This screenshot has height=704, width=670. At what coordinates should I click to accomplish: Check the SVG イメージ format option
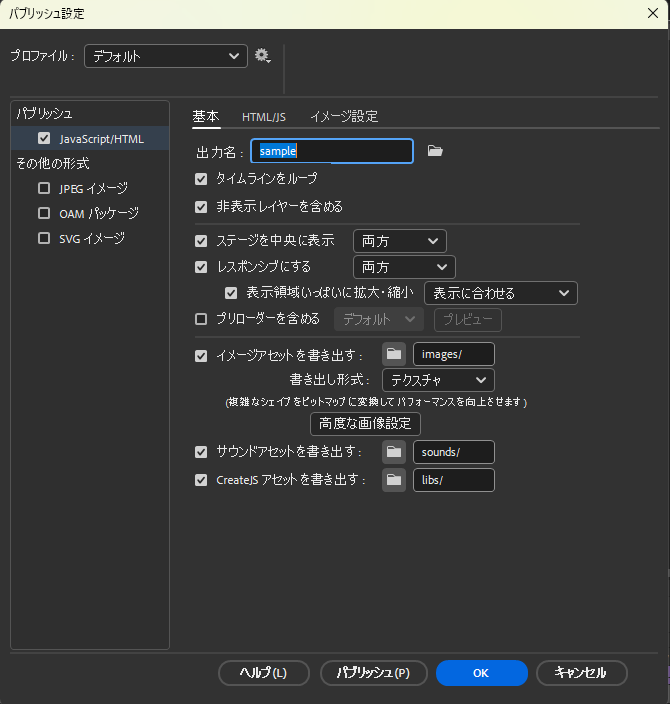[x=43, y=238]
